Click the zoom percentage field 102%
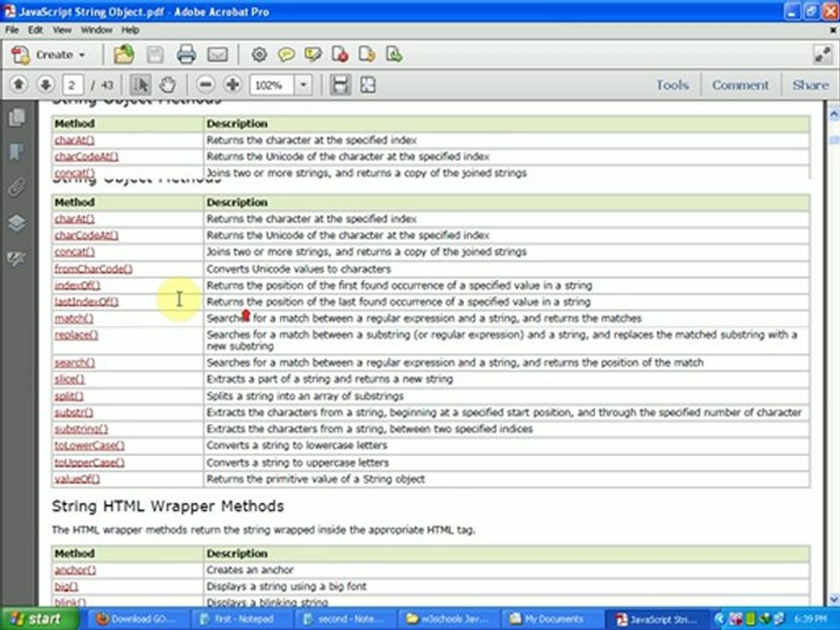The height and width of the screenshot is (630, 840). tap(271, 85)
